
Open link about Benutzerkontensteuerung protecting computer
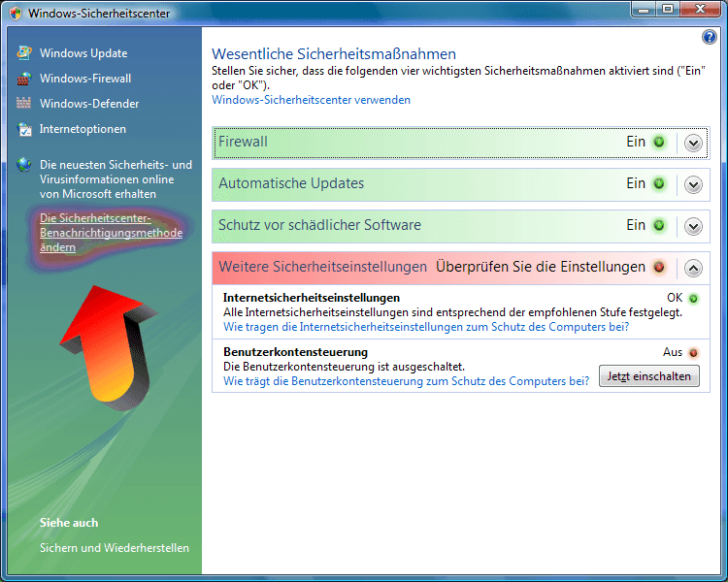point(407,381)
